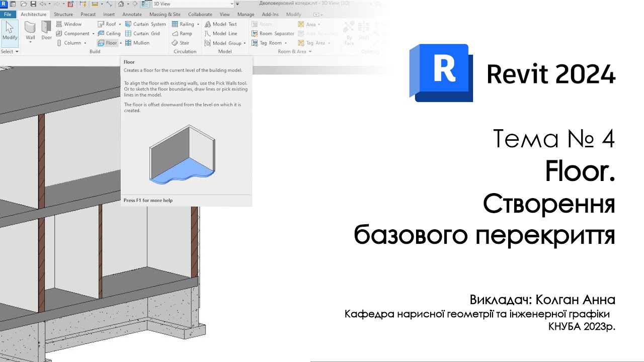Image resolution: width=644 pixels, height=362 pixels.
Task: Click the Measure tool icon in quick access toolbar
Action: [x=95, y=4]
